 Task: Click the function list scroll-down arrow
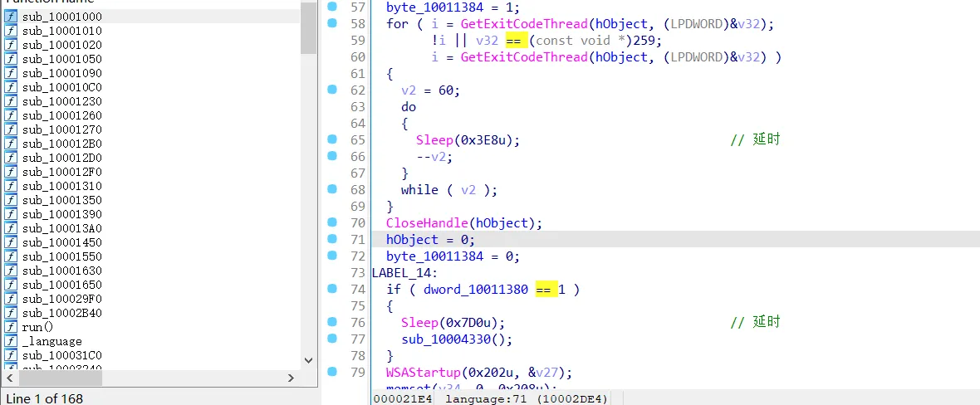[308, 360]
